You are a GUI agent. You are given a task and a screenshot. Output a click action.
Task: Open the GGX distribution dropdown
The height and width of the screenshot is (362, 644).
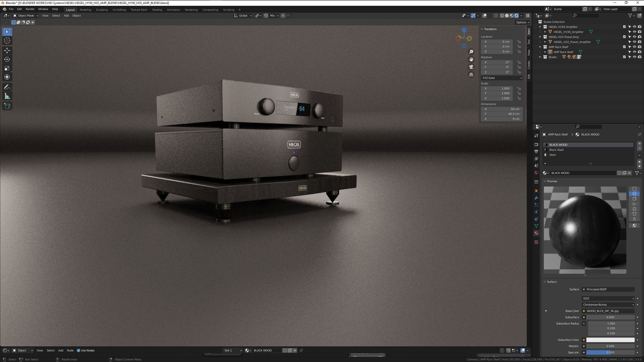click(608, 298)
